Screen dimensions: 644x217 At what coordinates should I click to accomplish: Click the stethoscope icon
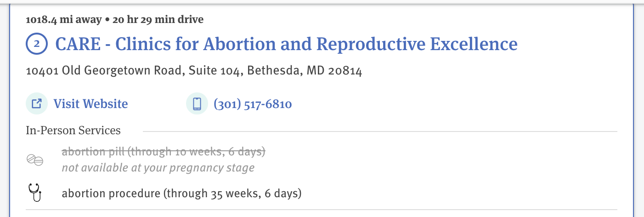[35, 192]
